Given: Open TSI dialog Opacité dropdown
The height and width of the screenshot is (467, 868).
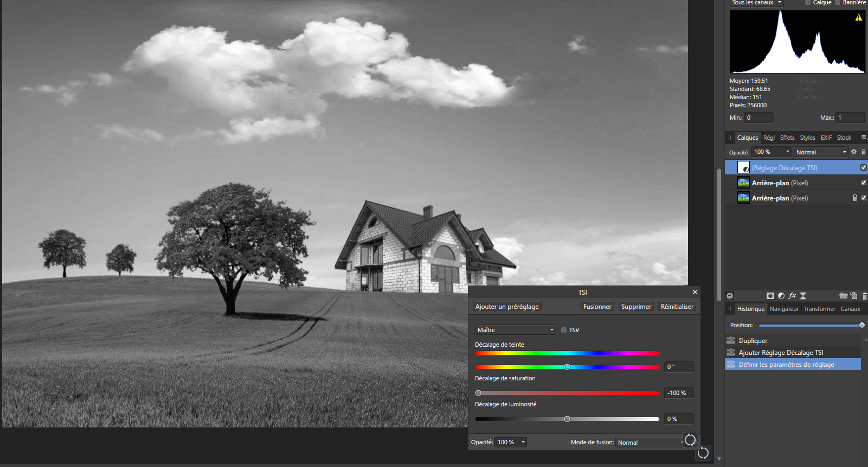Looking at the screenshot, I should point(511,442).
